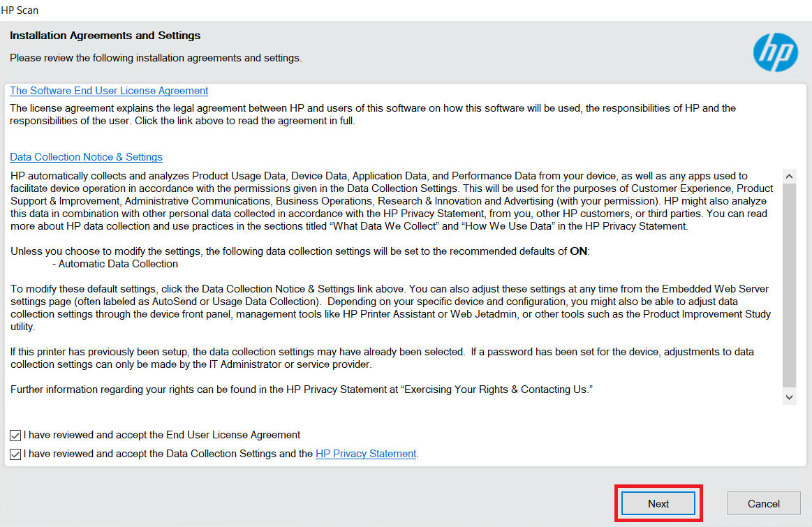Screen dimensions: 812x527
Task: Click the scrollbar up arrow
Action: 789,177
